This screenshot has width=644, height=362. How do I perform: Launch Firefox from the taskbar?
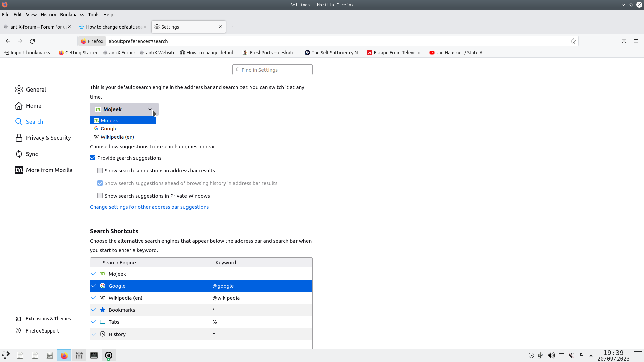[64, 355]
